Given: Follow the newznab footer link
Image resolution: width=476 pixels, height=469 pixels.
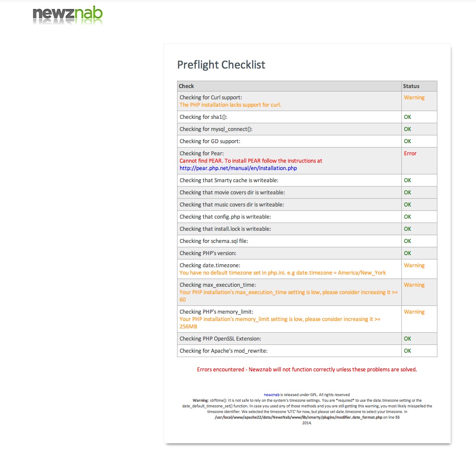Looking at the screenshot, I should (x=271, y=395).
